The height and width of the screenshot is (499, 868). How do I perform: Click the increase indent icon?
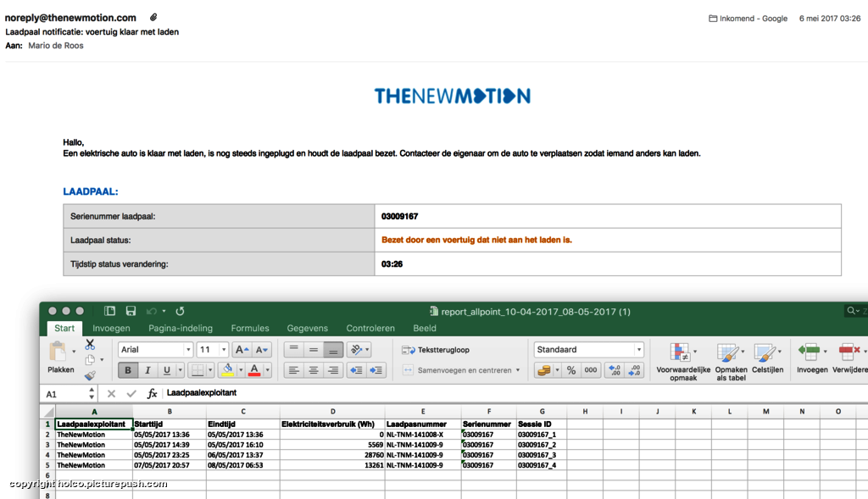376,370
